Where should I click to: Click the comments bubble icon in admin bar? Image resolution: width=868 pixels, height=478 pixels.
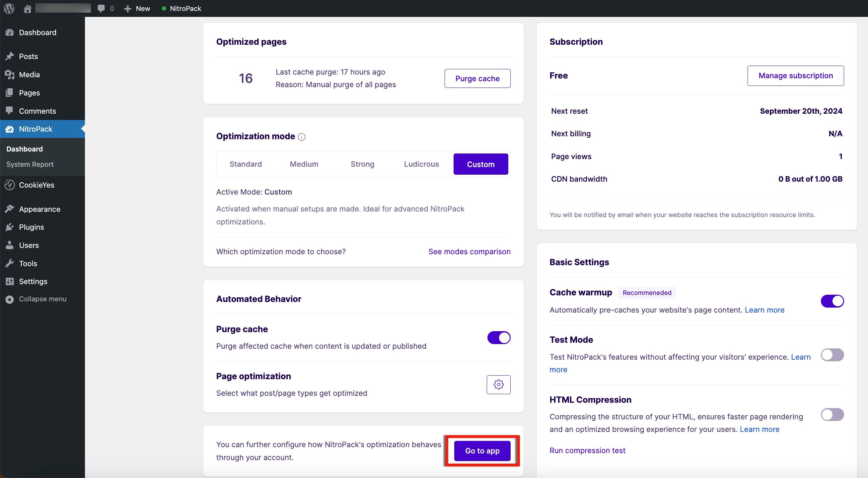101,8
